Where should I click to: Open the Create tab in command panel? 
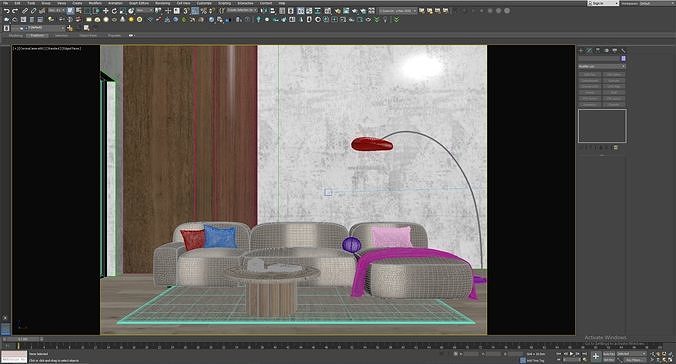[x=581, y=50]
